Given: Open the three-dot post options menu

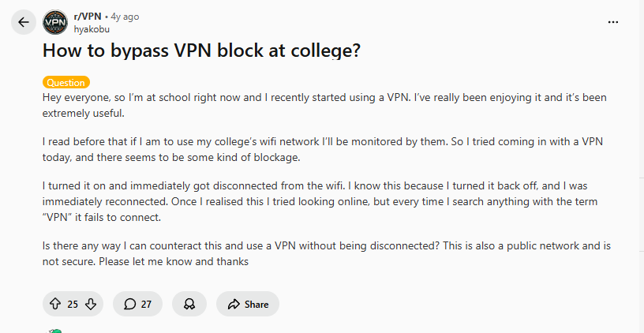Looking at the screenshot, I should tap(613, 22).
